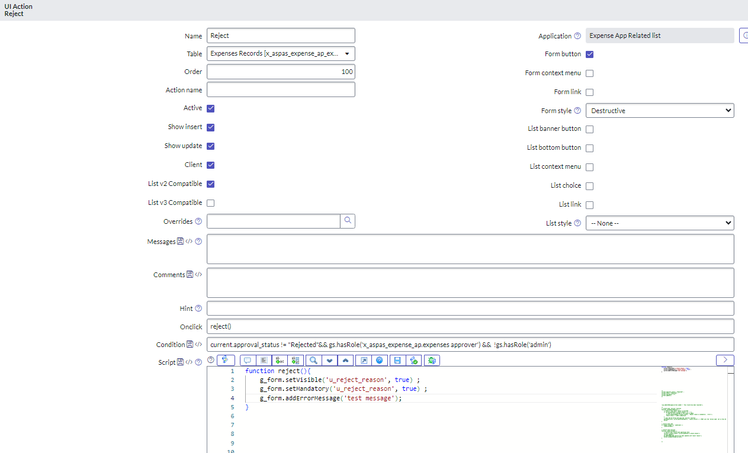
Task: Click the save floppy icon in script toolbar
Action: 397,360
